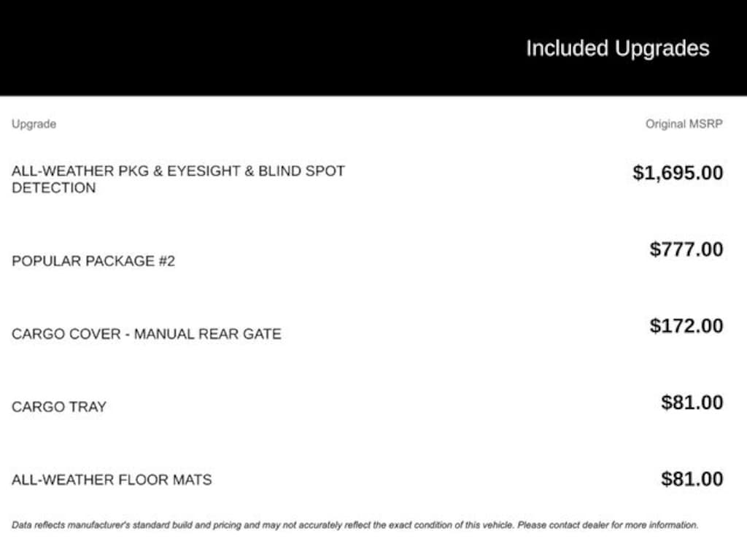
Task: Click the $172.00 price
Action: [x=686, y=326]
